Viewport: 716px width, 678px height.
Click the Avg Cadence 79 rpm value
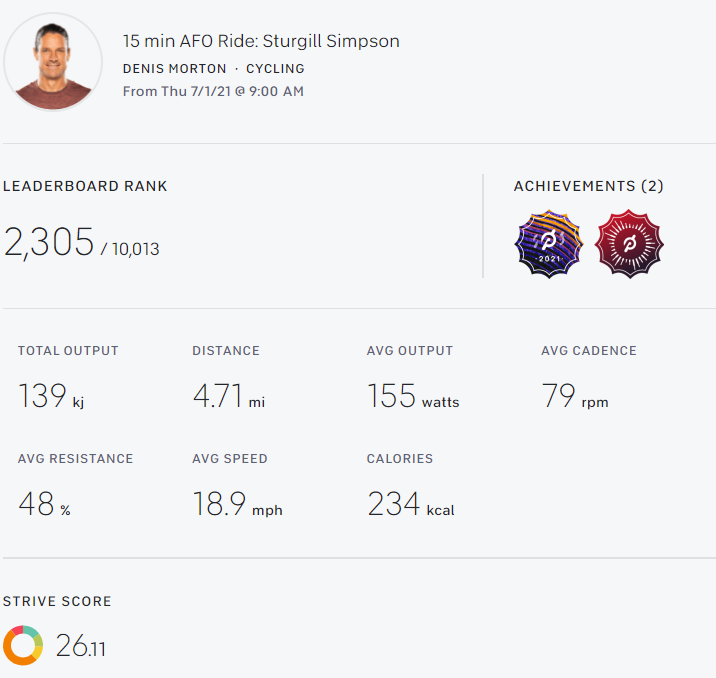click(x=574, y=396)
